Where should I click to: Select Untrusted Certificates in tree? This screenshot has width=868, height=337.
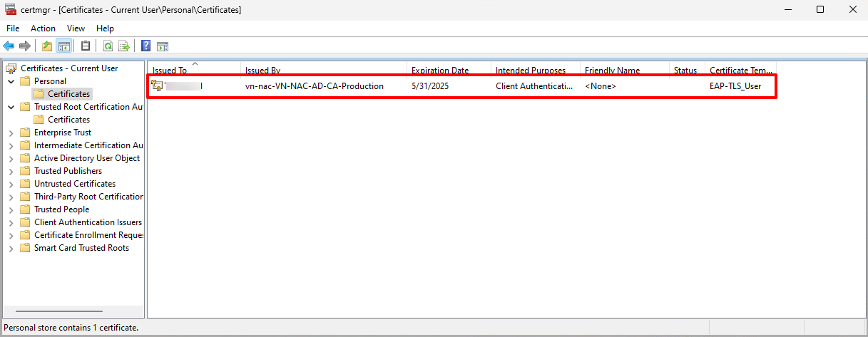tap(74, 184)
